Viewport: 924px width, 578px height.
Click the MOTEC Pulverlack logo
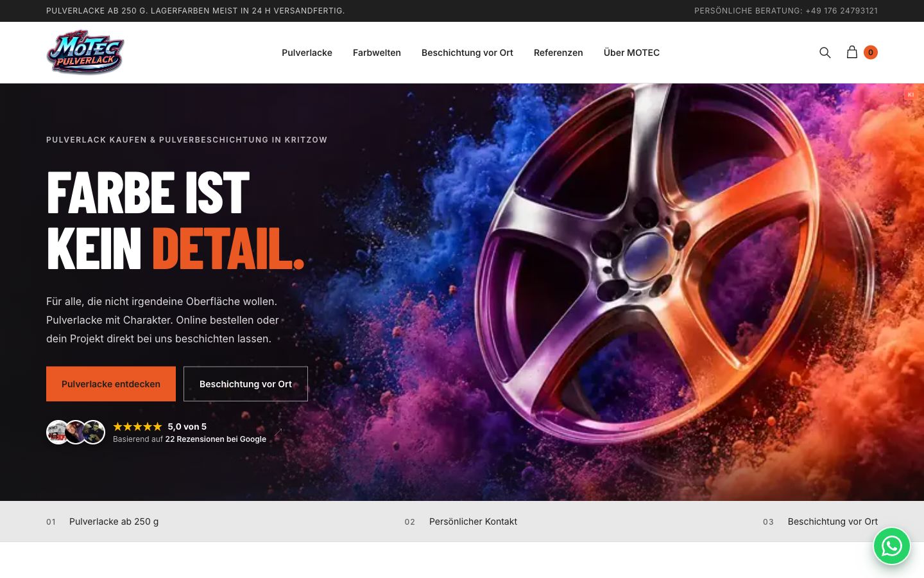pos(85,52)
